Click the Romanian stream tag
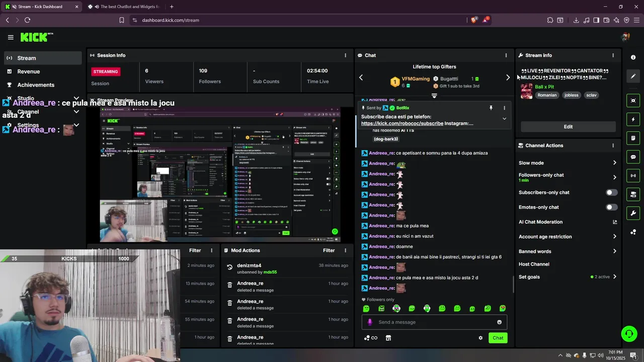This screenshot has width=644, height=362. coord(547,95)
